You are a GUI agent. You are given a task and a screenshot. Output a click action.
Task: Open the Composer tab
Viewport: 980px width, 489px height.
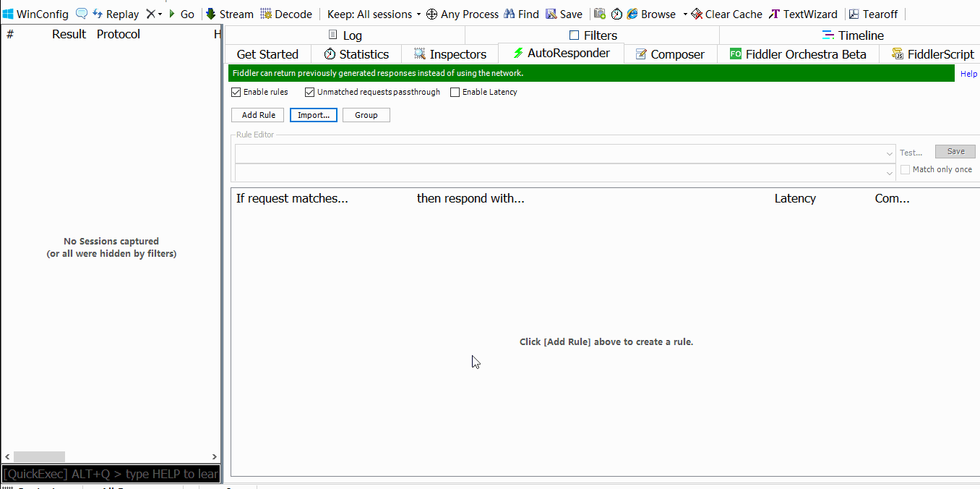[x=669, y=54]
